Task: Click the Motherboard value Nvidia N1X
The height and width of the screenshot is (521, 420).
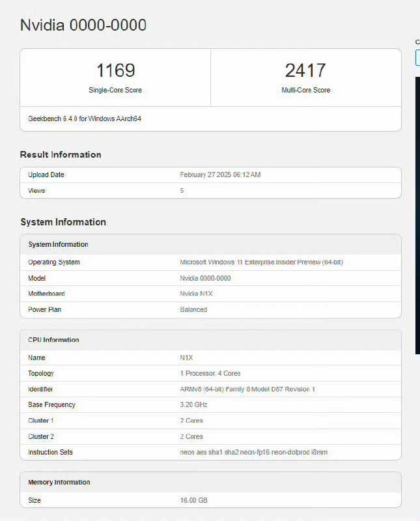Action: pyautogui.click(x=196, y=294)
